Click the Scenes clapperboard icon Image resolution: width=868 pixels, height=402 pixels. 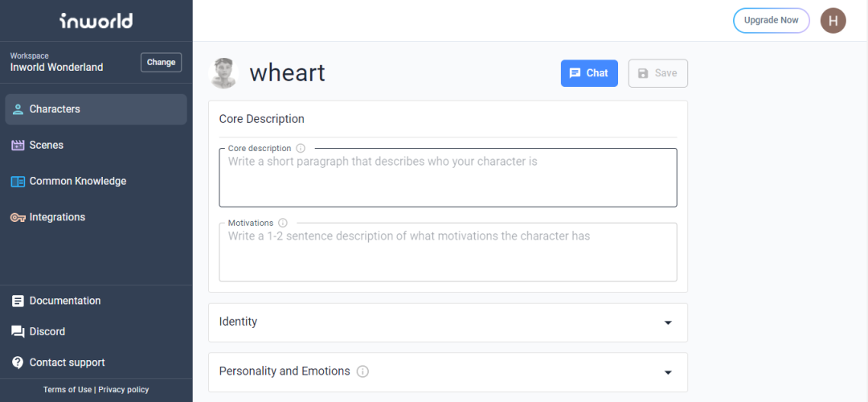click(x=18, y=146)
